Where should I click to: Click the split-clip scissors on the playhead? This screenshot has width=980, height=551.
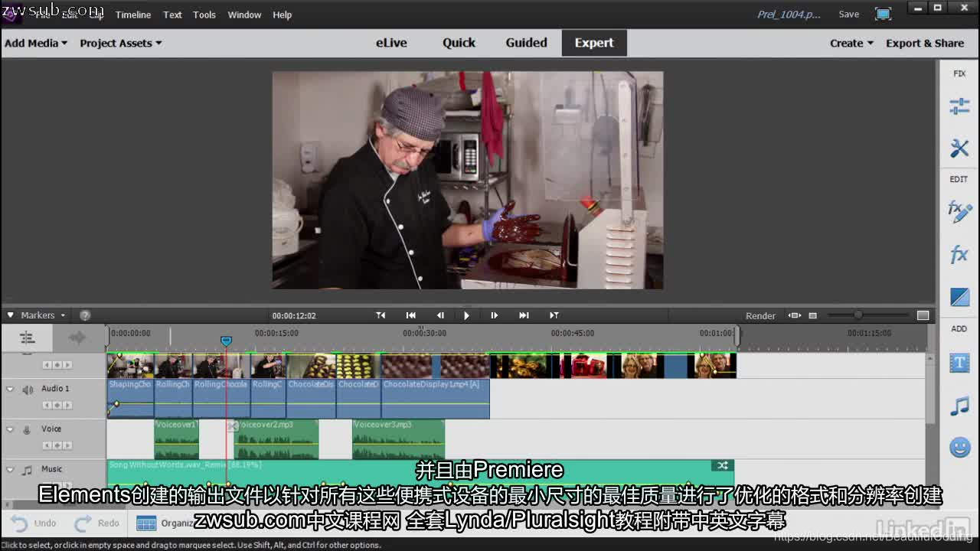pos(233,425)
